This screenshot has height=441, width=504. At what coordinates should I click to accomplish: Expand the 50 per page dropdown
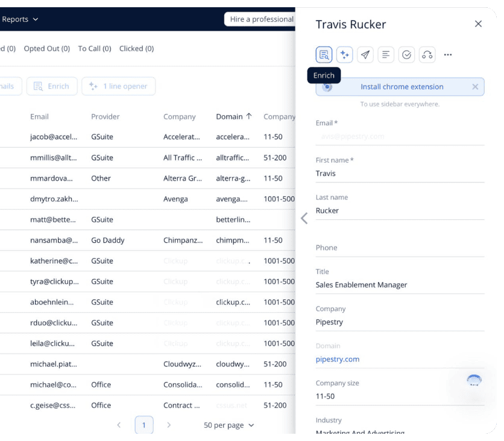tap(229, 425)
